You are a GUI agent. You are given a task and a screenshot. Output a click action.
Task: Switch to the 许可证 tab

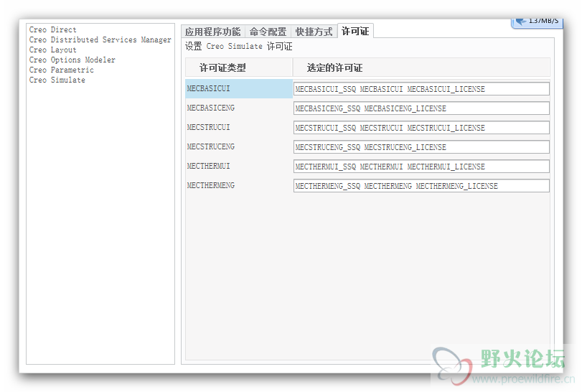(x=355, y=31)
